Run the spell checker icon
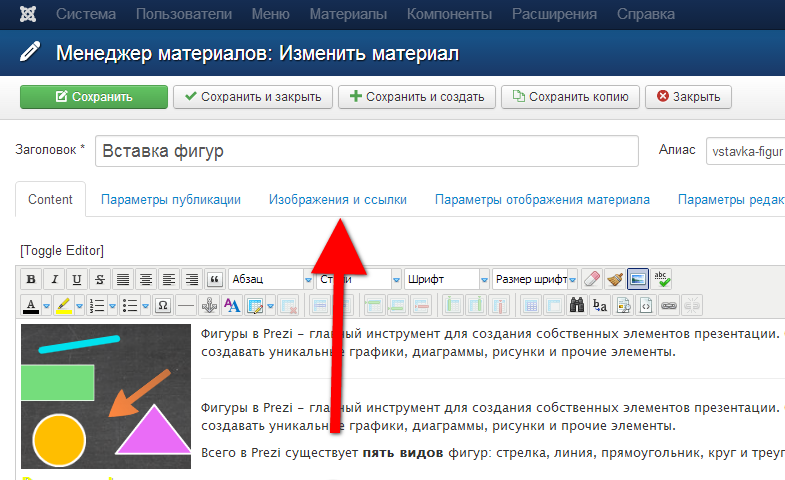This screenshot has height=480, width=785. tap(660, 279)
